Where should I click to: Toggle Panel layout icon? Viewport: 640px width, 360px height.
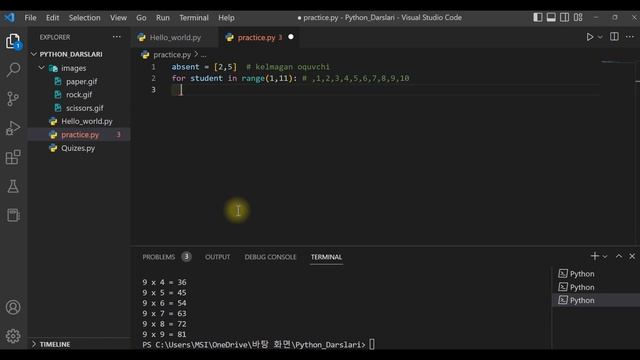551,17
